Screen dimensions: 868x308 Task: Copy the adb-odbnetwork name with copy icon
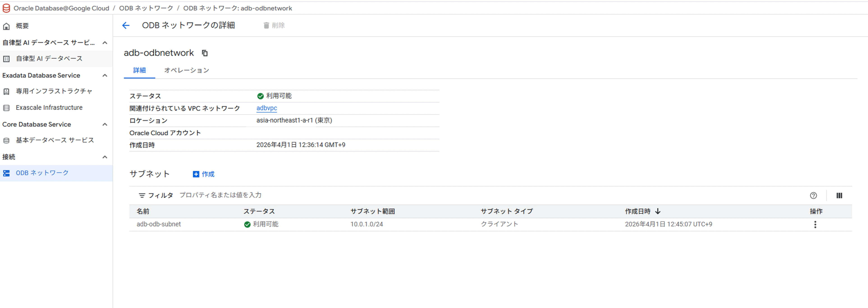pyautogui.click(x=204, y=53)
